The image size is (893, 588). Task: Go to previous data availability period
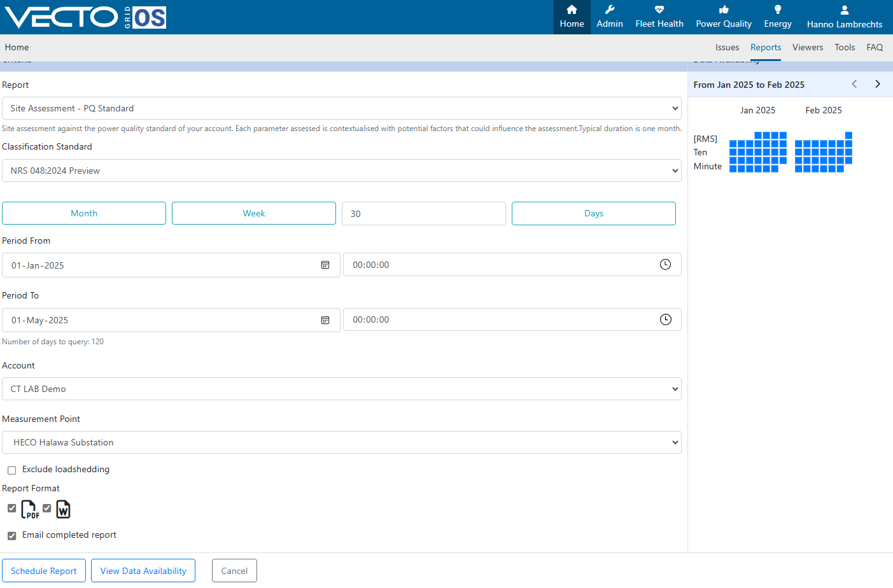(854, 84)
